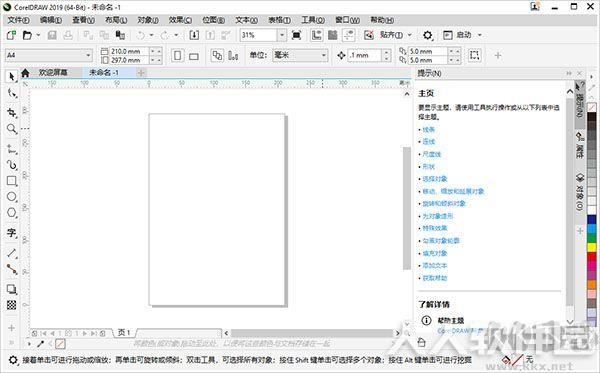The image size is (600, 373).
Task: Click the Open folder icon
Action: pyautogui.click(x=27, y=35)
